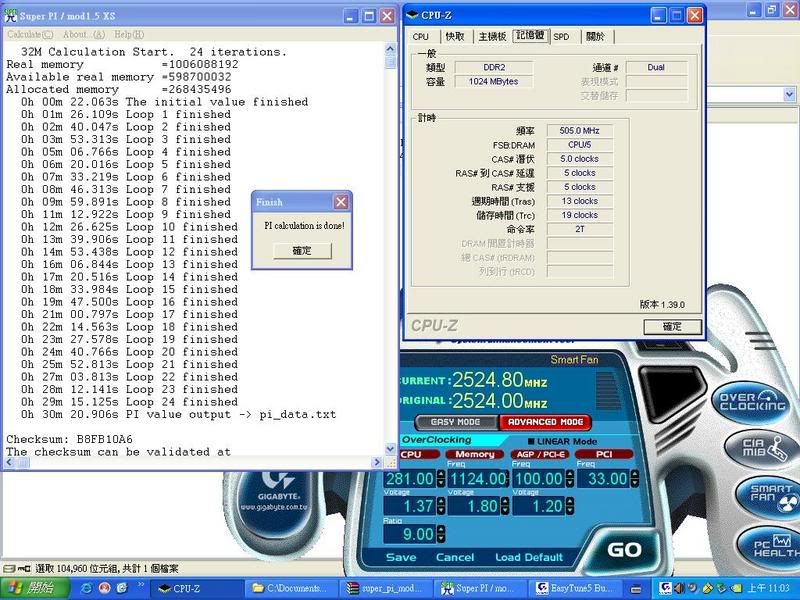Click the Super PI vertical scrollbar up arrow

coord(390,49)
